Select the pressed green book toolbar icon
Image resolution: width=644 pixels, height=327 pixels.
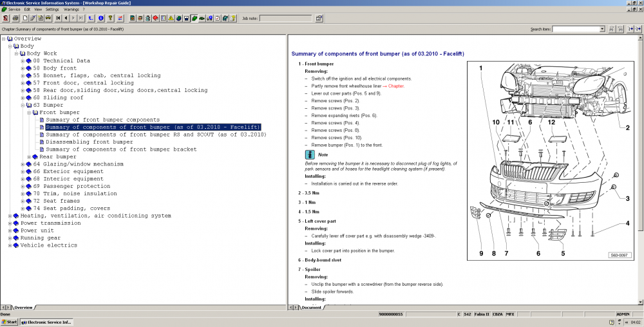pos(194,18)
